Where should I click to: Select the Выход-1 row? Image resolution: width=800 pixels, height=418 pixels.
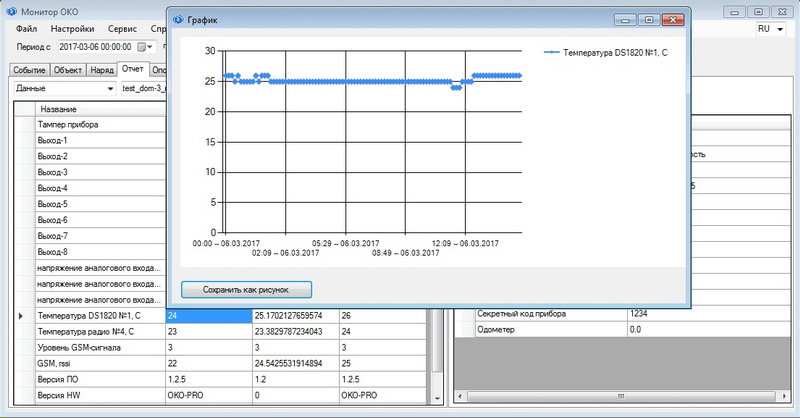[x=100, y=140]
